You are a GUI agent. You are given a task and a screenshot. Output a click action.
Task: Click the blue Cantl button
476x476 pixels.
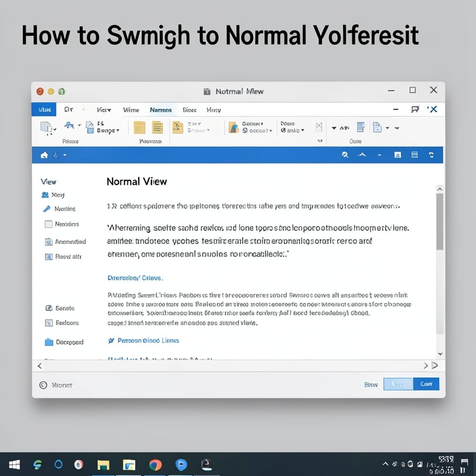pyautogui.click(x=426, y=384)
